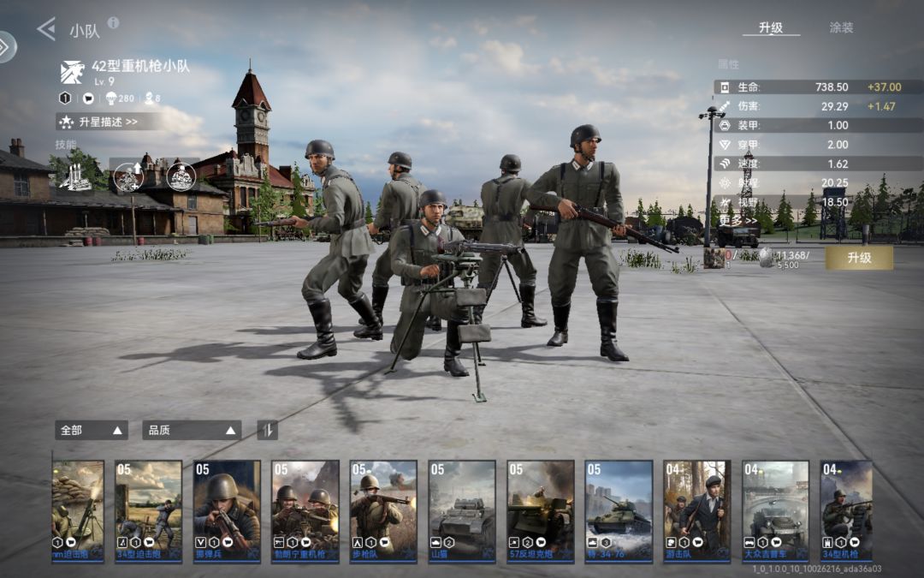The width and height of the screenshot is (924, 578).
Task: Click the squad fragment icon showing 0/1
Action: click(x=714, y=258)
